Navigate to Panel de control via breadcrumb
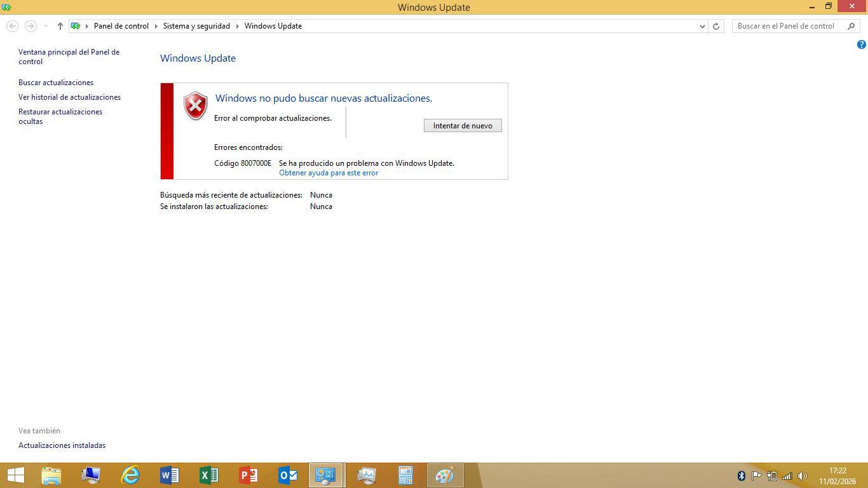The image size is (868, 488). tap(121, 26)
